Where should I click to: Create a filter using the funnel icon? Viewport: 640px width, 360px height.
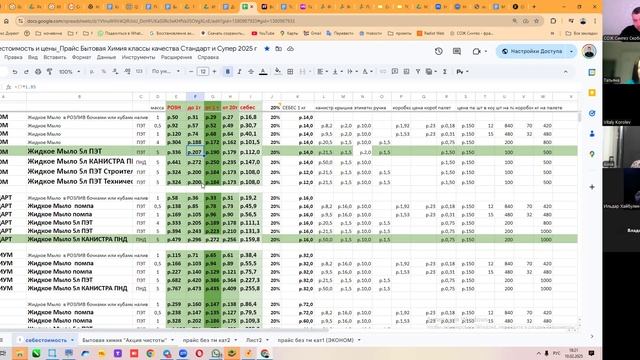[418, 72]
